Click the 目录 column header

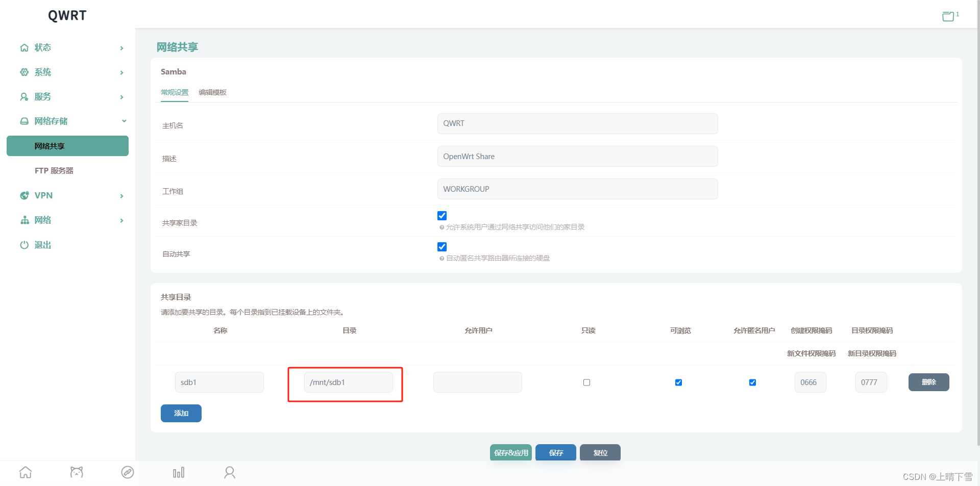point(350,330)
